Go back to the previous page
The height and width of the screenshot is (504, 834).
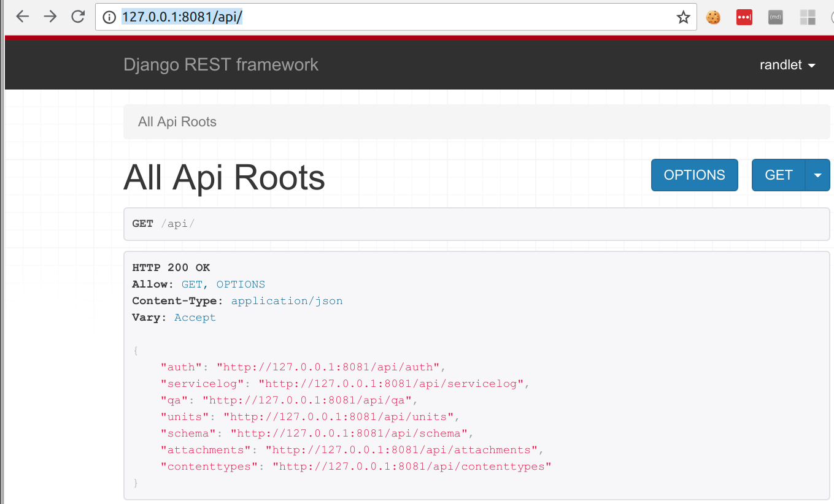tap(23, 17)
